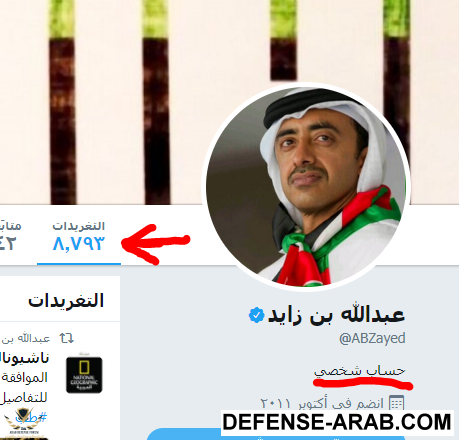This screenshot has height=440, width=459.
Task: Click the calendar icon next to the join date
Action: click(x=396, y=403)
